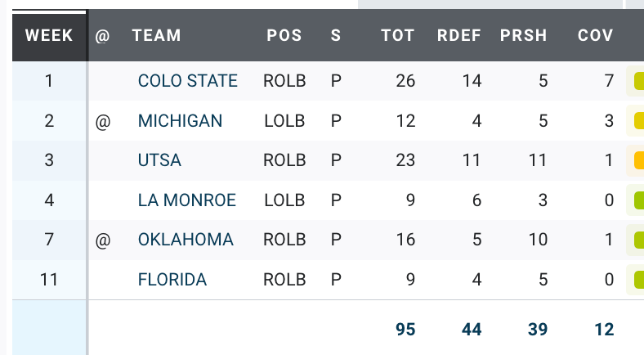644x355 pixels.
Task: Sort by RDEF column header
Action: (x=458, y=35)
